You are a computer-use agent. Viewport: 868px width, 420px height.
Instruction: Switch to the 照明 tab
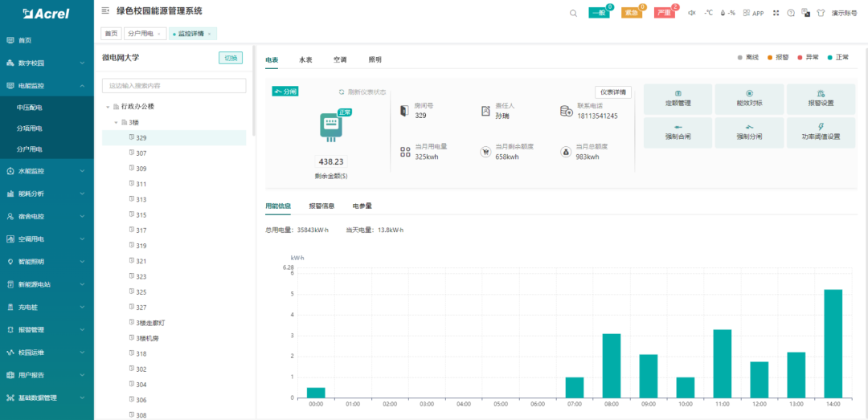pos(375,59)
